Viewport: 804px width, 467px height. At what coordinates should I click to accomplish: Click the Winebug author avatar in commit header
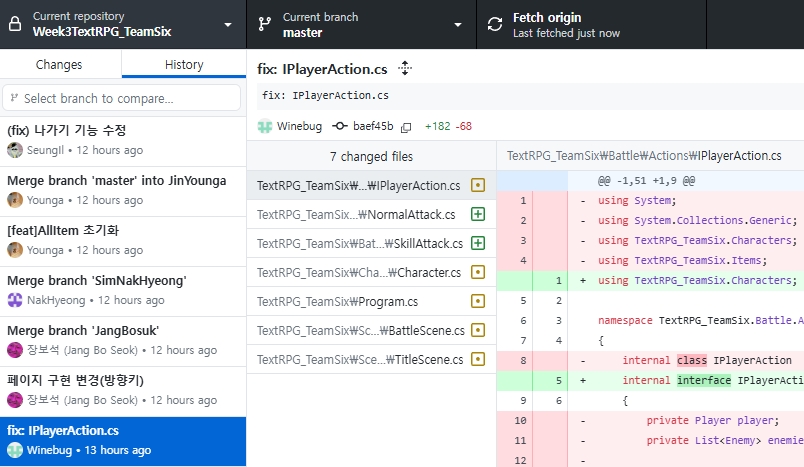265,127
